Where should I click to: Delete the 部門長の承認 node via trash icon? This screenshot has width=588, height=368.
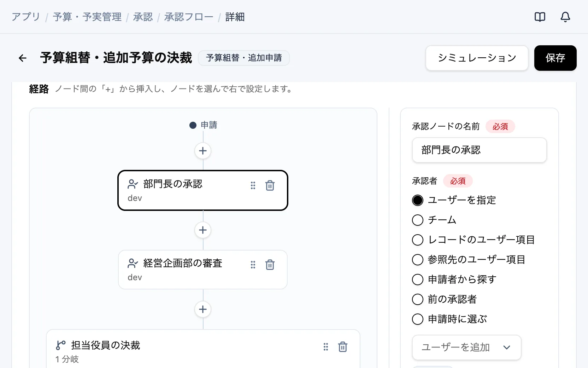tap(270, 185)
